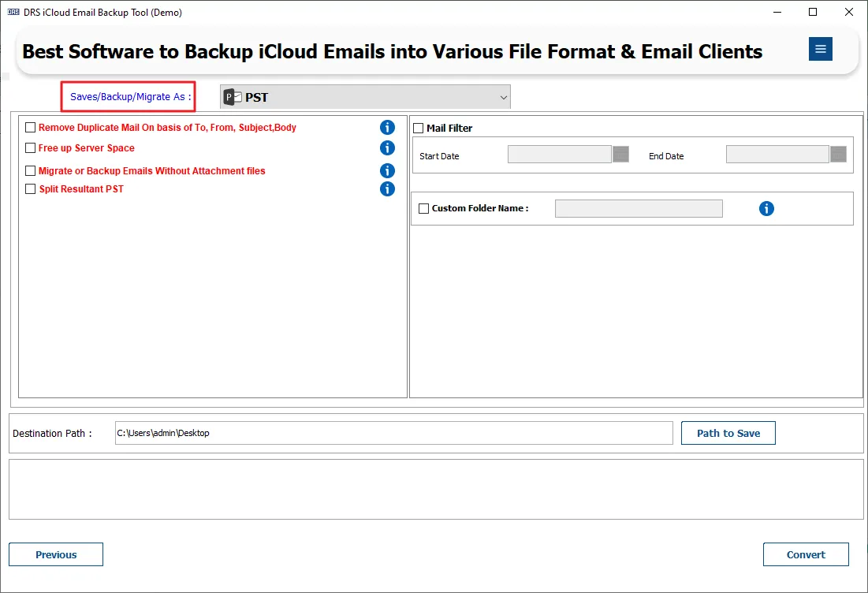Click the End Date input field

point(777,154)
